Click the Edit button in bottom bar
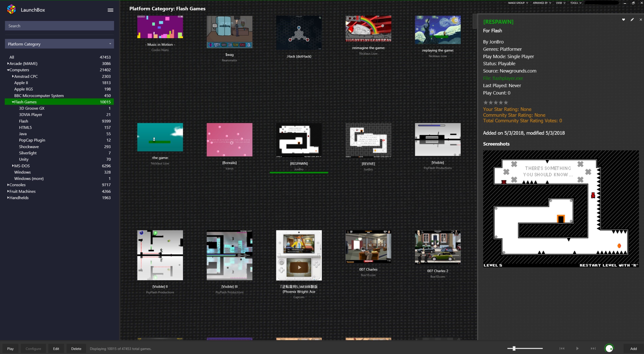644x354 pixels. pos(56,348)
